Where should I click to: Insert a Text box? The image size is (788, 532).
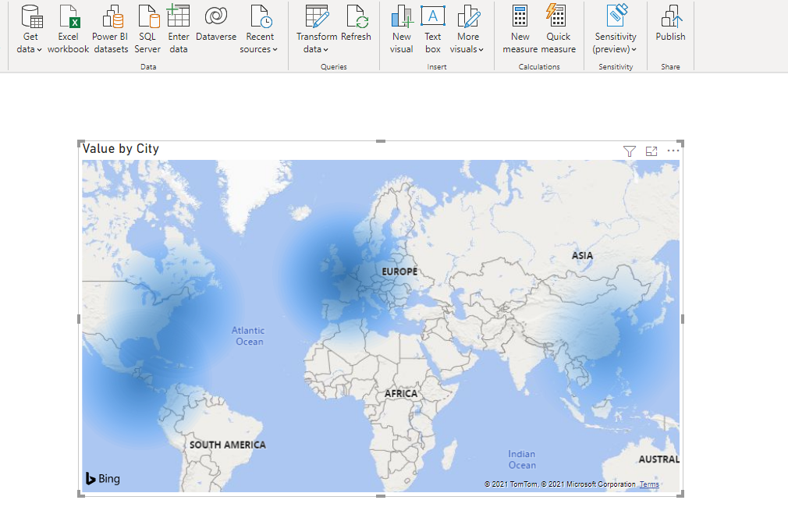pyautogui.click(x=433, y=29)
